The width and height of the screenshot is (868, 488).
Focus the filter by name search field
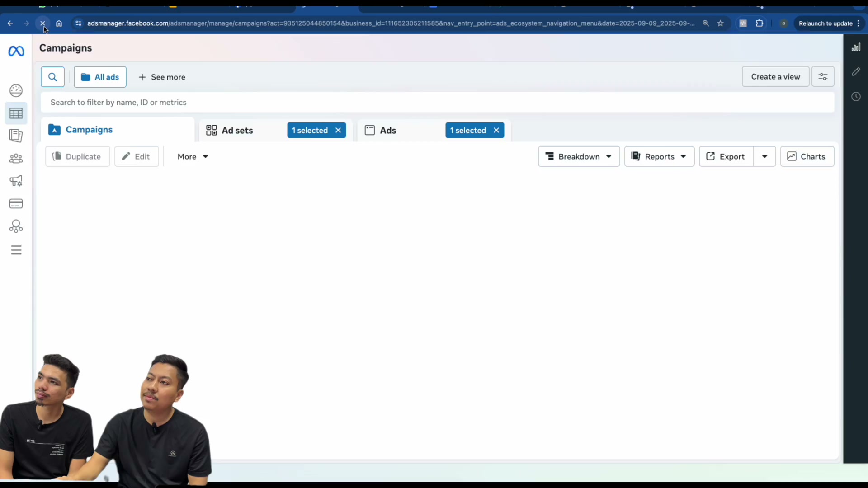point(437,103)
